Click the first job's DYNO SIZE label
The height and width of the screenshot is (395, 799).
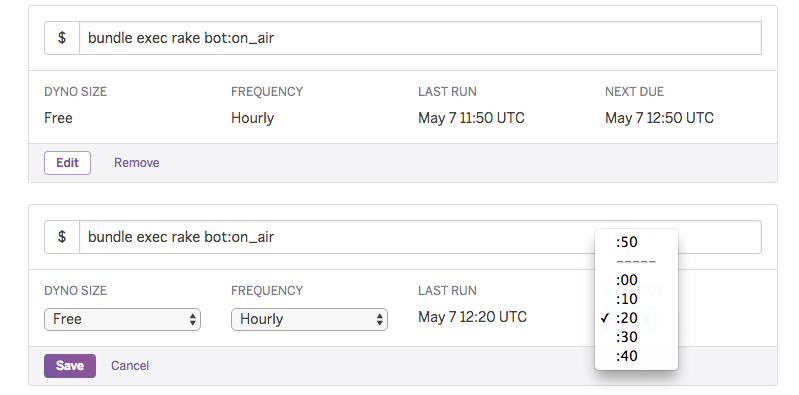pos(75,92)
